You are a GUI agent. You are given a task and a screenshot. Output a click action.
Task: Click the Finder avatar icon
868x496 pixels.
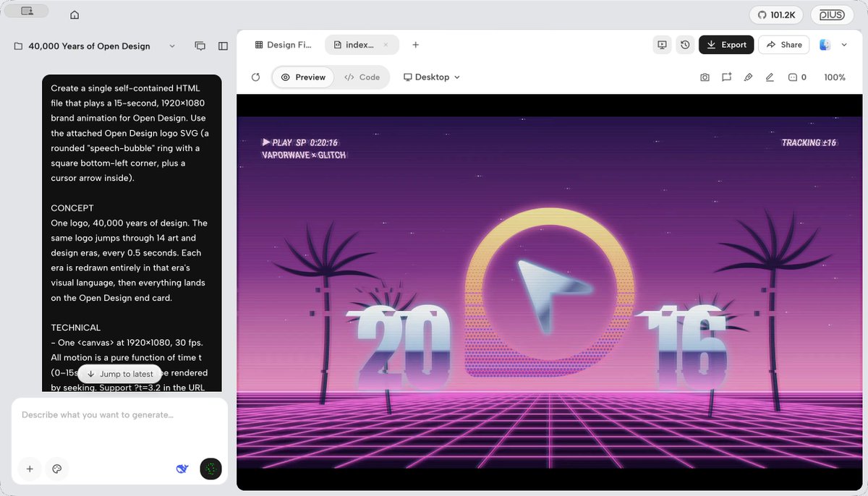click(825, 45)
